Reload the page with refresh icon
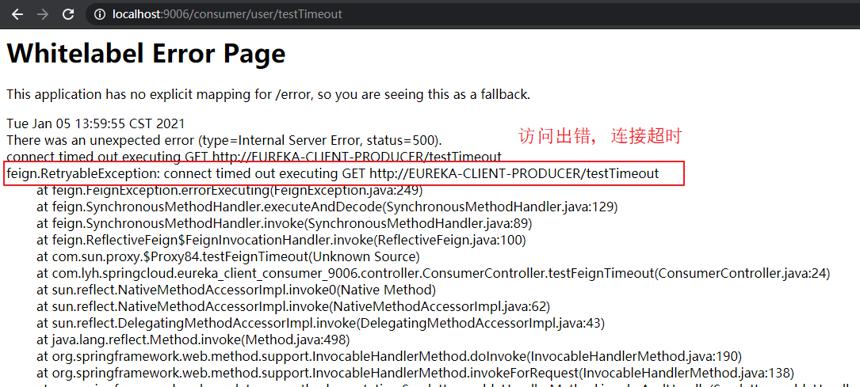860x387 pixels. click(x=67, y=14)
